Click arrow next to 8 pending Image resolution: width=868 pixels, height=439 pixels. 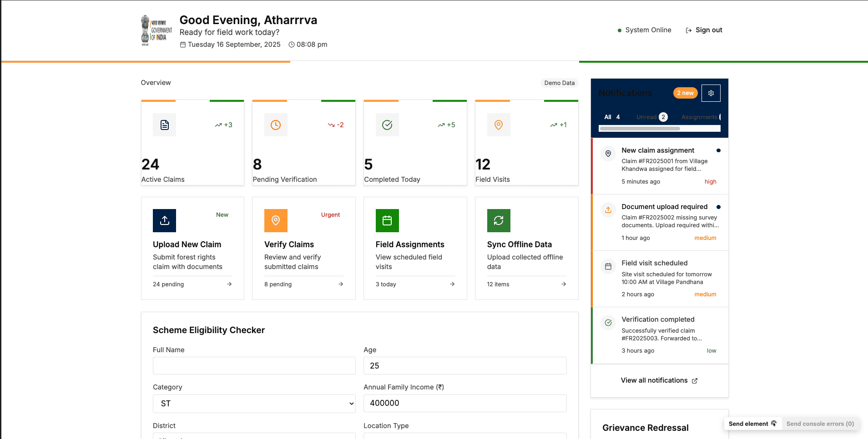pyautogui.click(x=341, y=284)
